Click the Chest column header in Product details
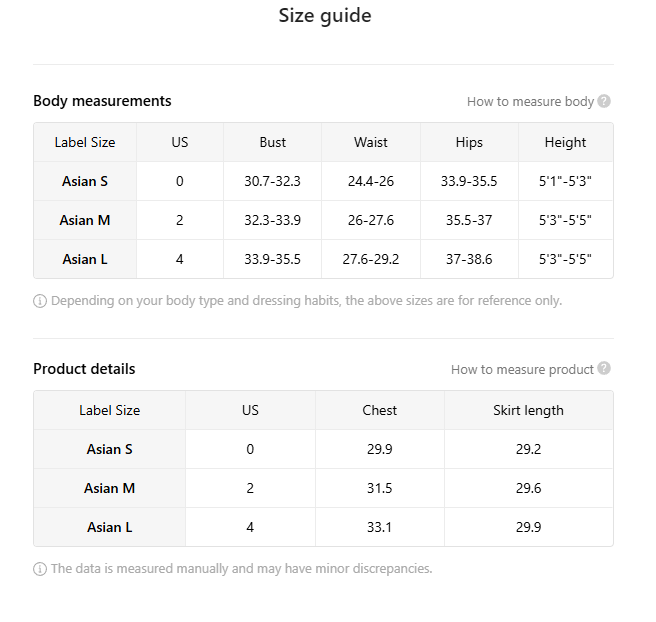The height and width of the screenshot is (622, 656). (x=380, y=410)
